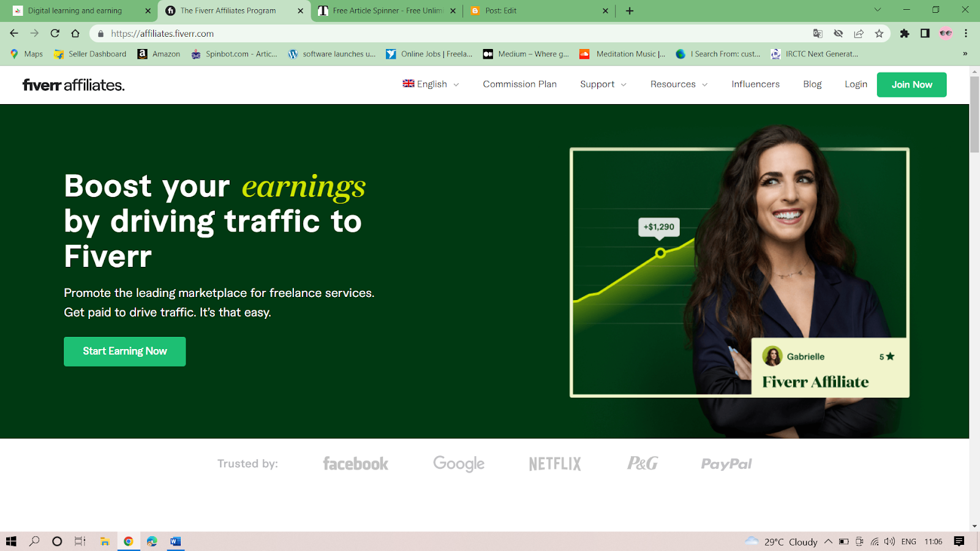This screenshot has height=551, width=980.
Task: Open Task View on the taskbar
Action: [x=80, y=541]
